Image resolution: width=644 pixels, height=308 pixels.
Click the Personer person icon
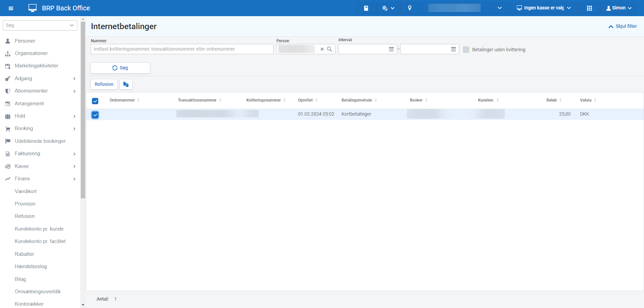coord(8,41)
